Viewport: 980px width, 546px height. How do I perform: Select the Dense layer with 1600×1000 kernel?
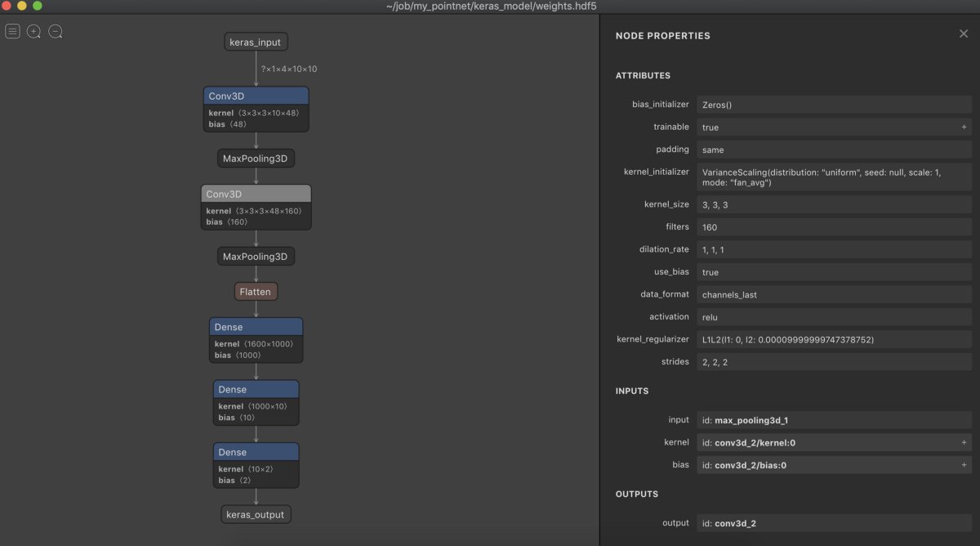point(256,326)
